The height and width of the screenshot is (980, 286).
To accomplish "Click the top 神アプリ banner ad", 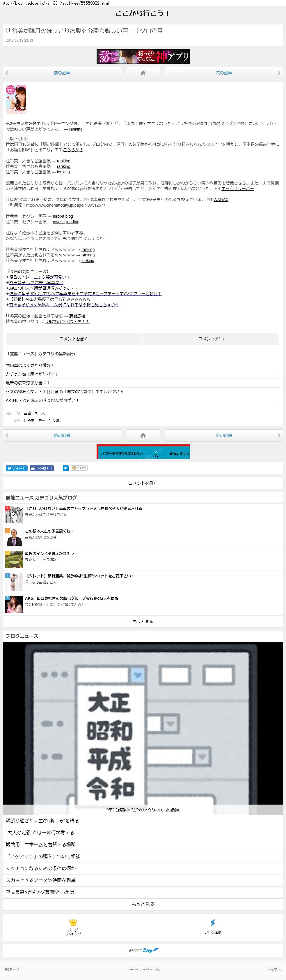I will [x=143, y=56].
